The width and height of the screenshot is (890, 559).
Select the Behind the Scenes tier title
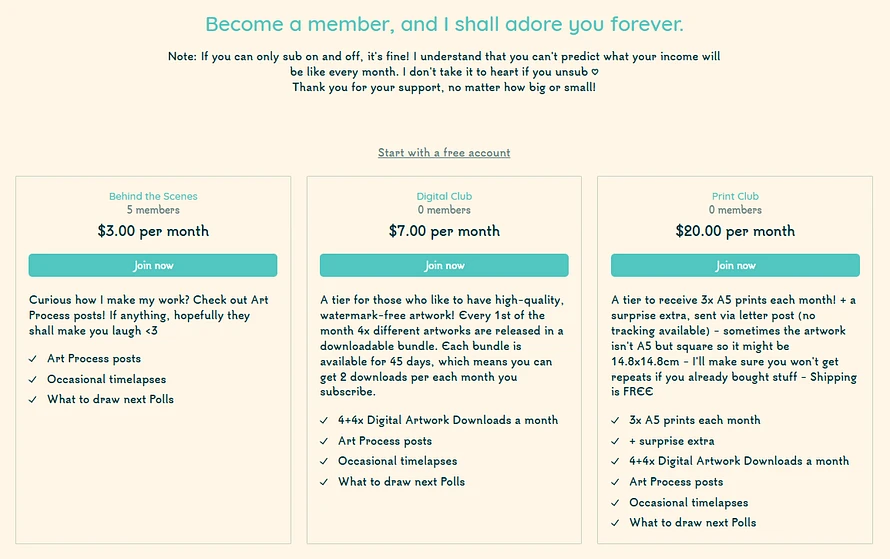point(153,196)
